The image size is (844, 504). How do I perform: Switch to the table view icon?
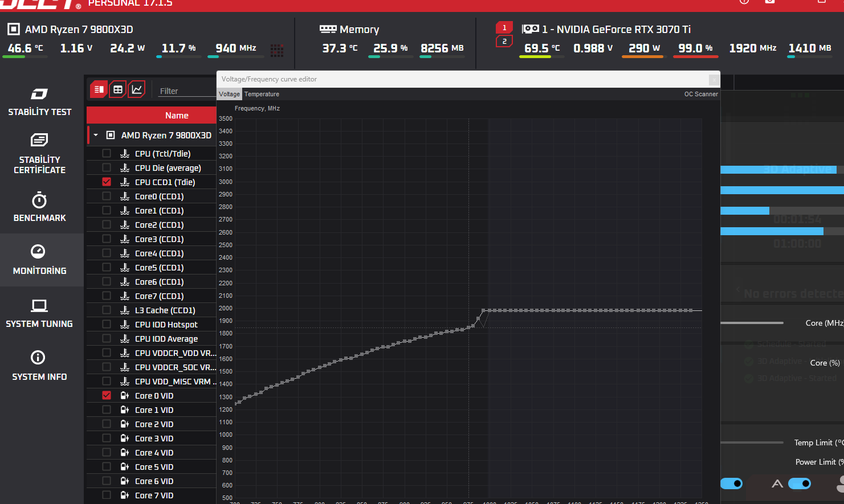click(x=118, y=89)
